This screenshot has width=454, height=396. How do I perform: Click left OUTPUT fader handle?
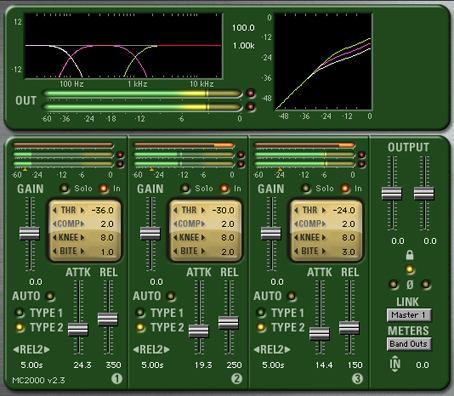[x=392, y=194]
